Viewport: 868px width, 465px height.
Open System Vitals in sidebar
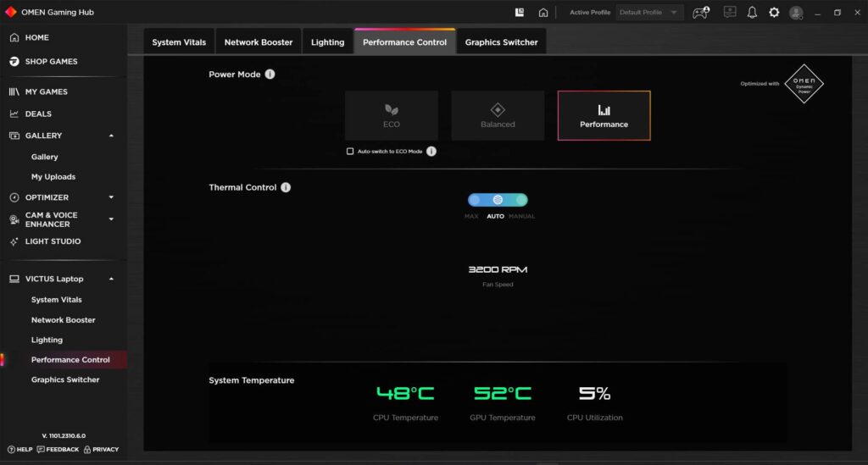click(x=57, y=300)
